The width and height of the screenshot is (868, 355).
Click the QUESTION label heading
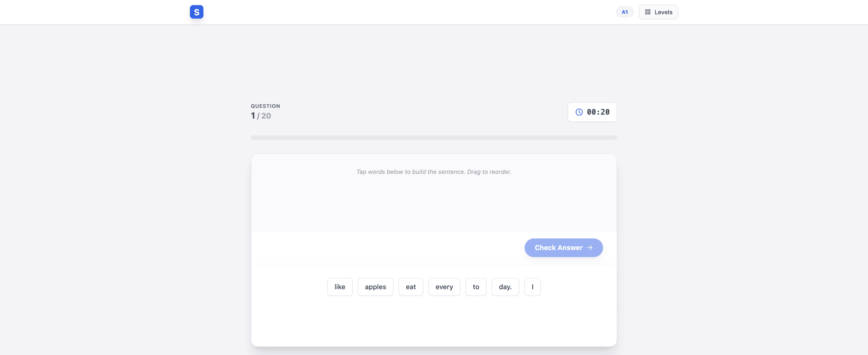pos(265,106)
